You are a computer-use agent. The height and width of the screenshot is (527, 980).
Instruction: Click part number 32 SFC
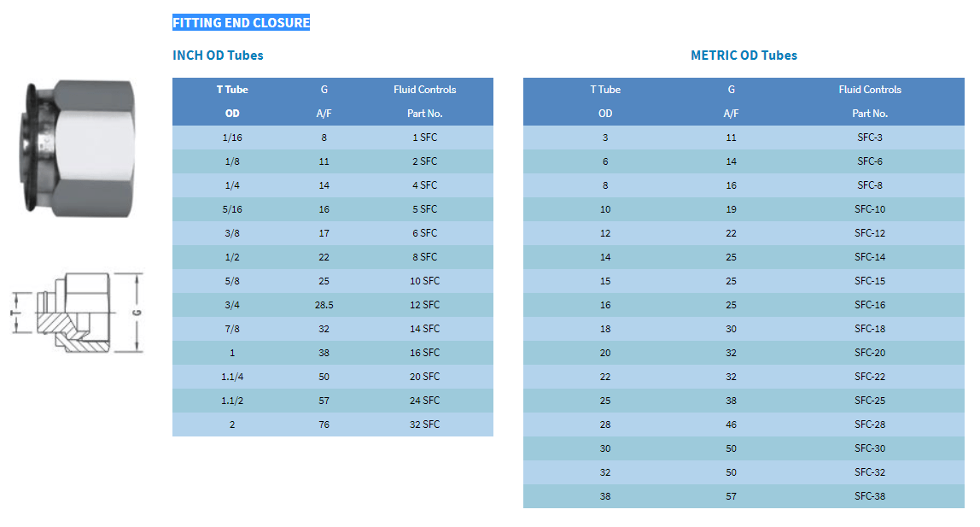click(x=425, y=425)
